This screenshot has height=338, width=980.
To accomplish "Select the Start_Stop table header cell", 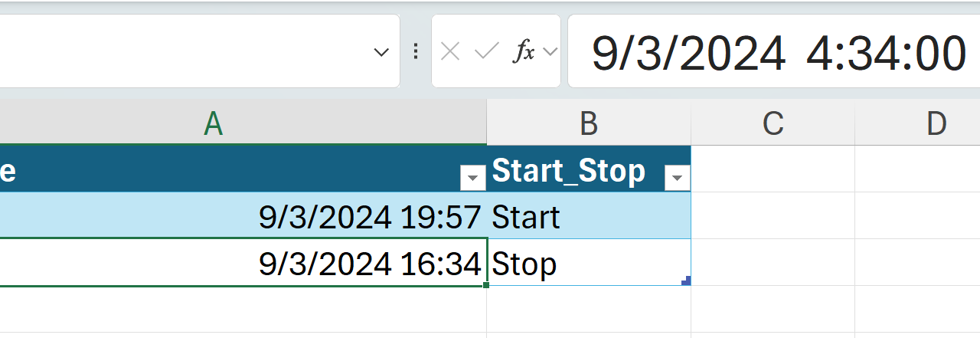I will tap(570, 171).
